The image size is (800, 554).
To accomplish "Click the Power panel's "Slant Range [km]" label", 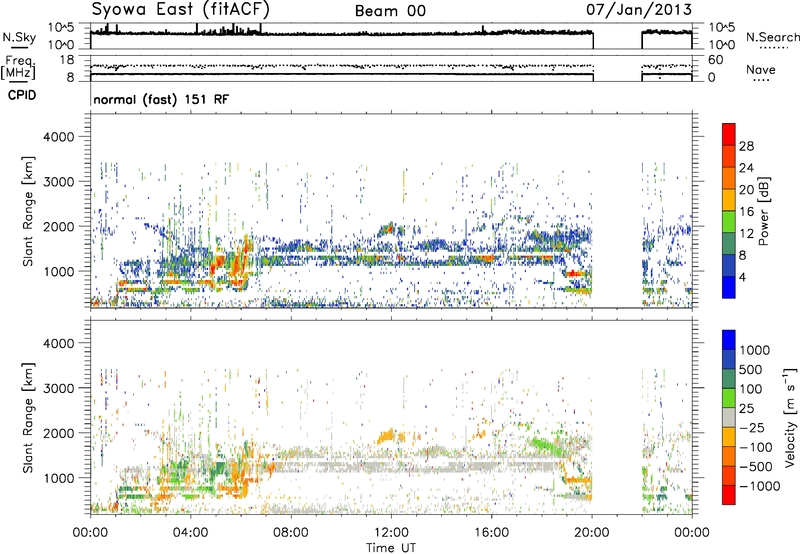I will 29,211.
